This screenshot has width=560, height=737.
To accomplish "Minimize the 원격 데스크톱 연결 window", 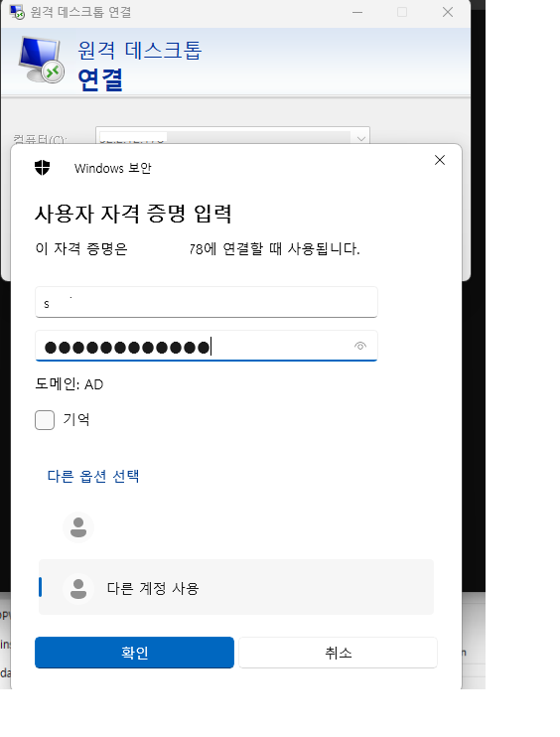I will pos(357,12).
